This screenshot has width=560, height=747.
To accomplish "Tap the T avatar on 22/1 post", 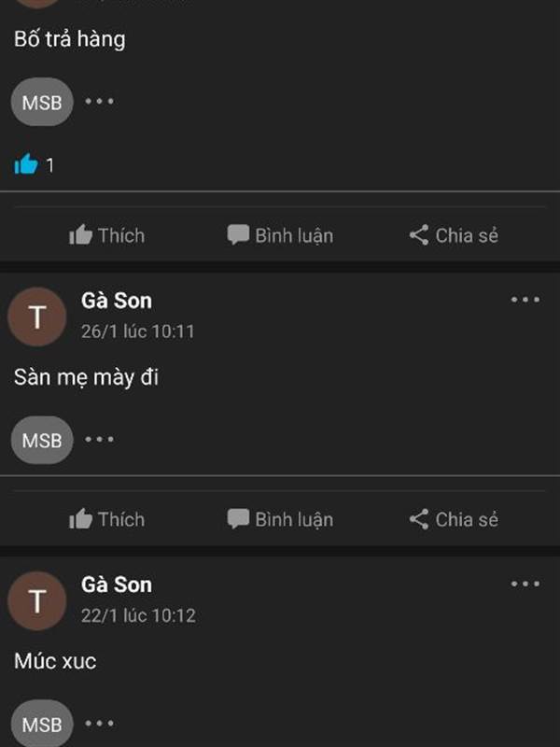I will coord(37,600).
